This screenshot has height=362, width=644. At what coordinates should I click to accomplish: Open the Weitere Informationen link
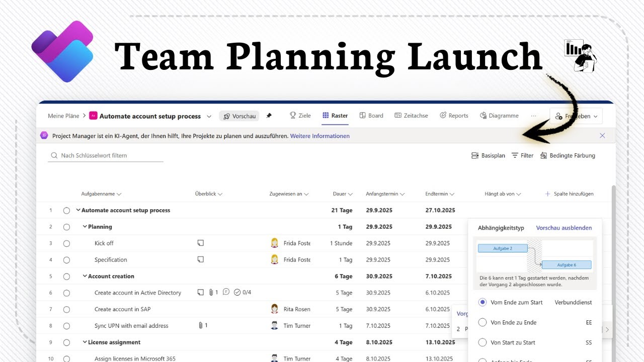[320, 136]
